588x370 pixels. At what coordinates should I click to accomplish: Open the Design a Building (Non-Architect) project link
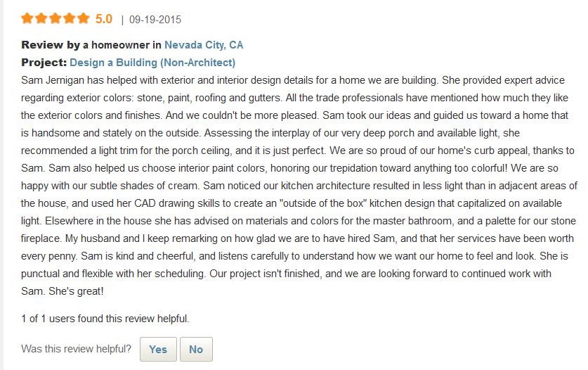pyautogui.click(x=152, y=63)
